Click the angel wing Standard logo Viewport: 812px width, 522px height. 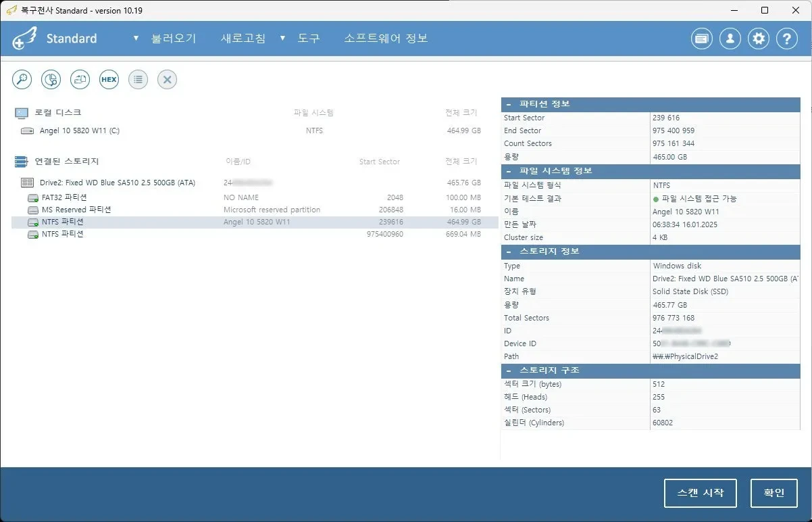24,39
